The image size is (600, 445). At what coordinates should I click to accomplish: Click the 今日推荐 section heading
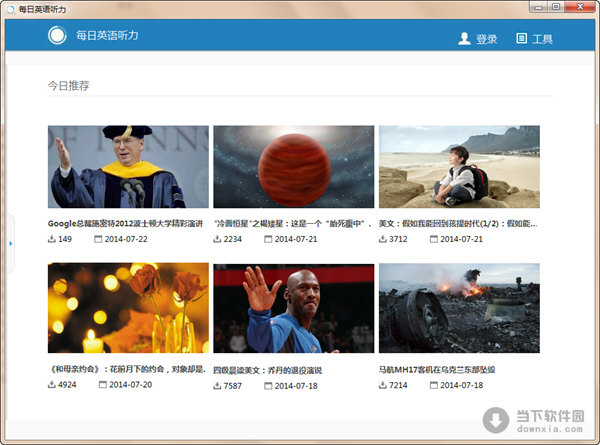[68, 86]
